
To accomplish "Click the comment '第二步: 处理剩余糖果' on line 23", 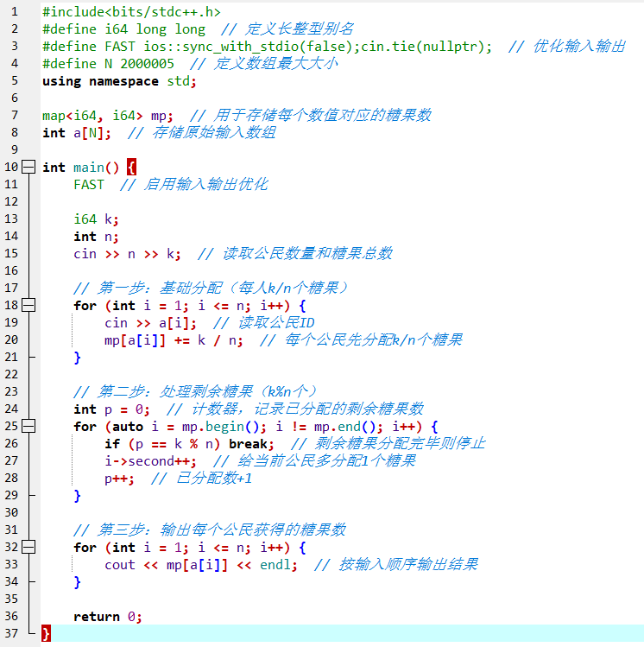I will (x=175, y=391).
